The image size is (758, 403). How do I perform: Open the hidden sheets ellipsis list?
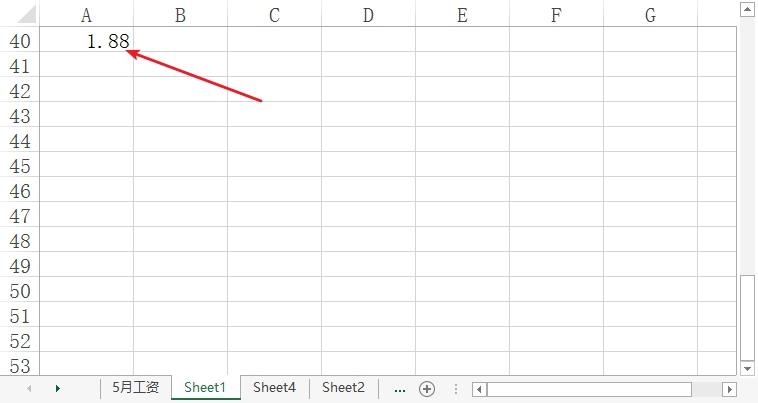400,389
